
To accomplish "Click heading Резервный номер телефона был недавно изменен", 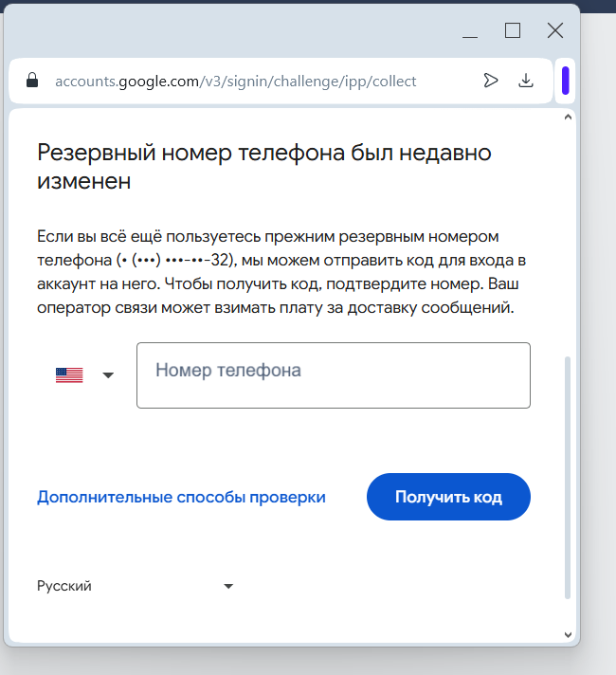I will click(263, 167).
